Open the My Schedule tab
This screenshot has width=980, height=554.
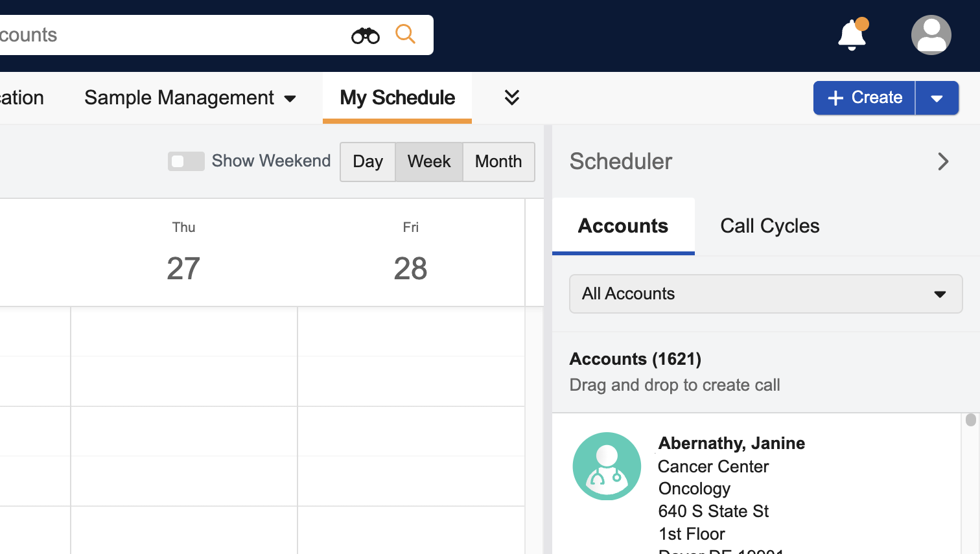(397, 98)
